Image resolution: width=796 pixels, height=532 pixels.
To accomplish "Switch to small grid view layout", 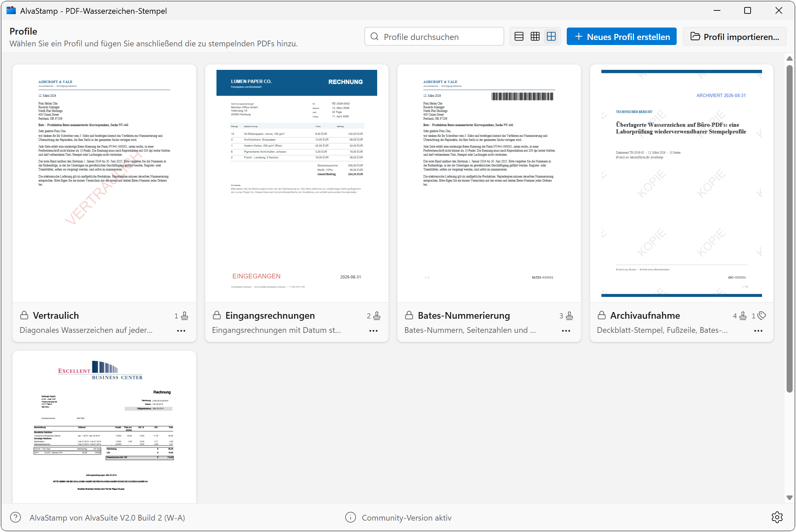I will (x=535, y=36).
